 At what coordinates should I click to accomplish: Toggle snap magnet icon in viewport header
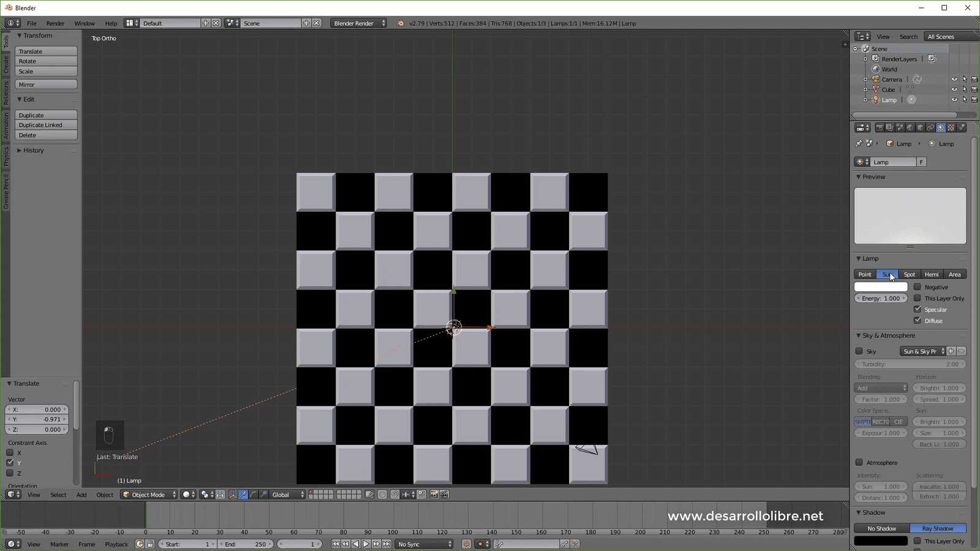click(x=395, y=495)
